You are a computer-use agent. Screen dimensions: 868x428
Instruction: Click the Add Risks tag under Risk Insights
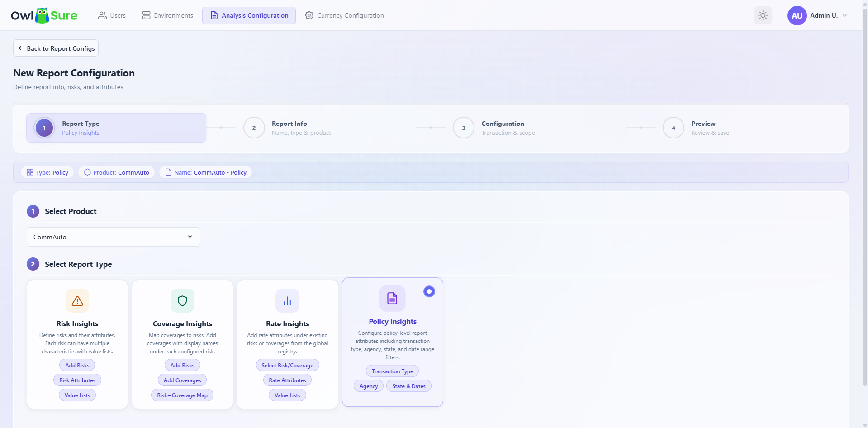(77, 366)
